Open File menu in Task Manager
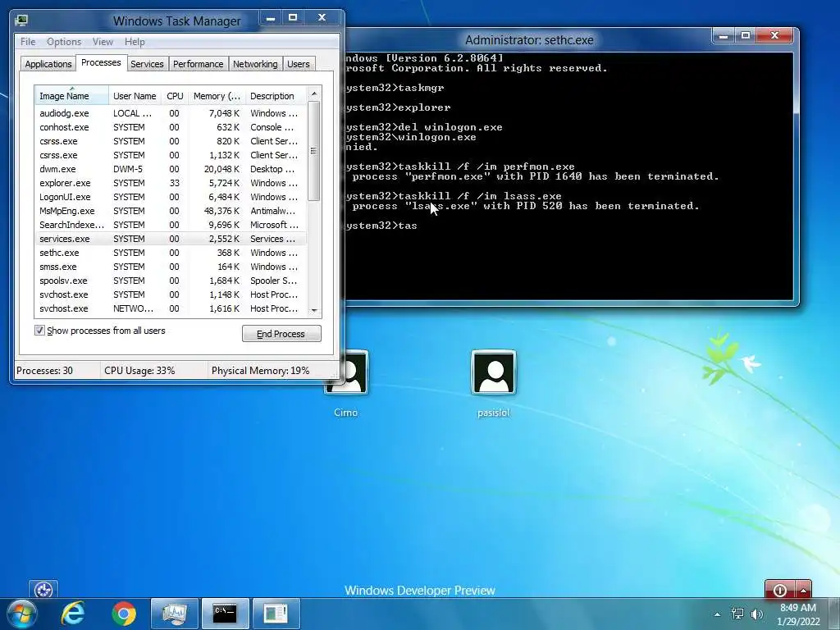Image resolution: width=840 pixels, height=630 pixels. tap(28, 42)
